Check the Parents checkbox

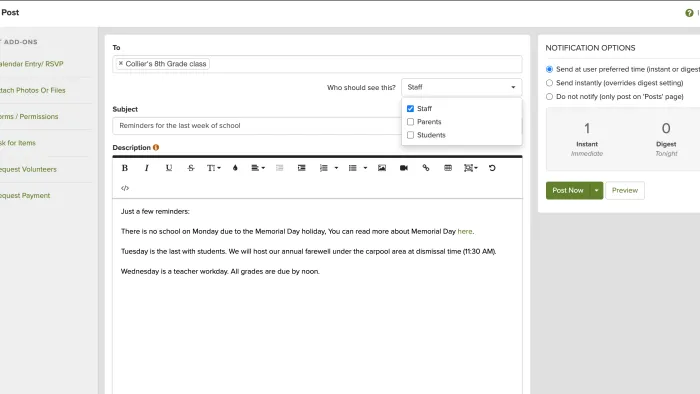(x=410, y=122)
